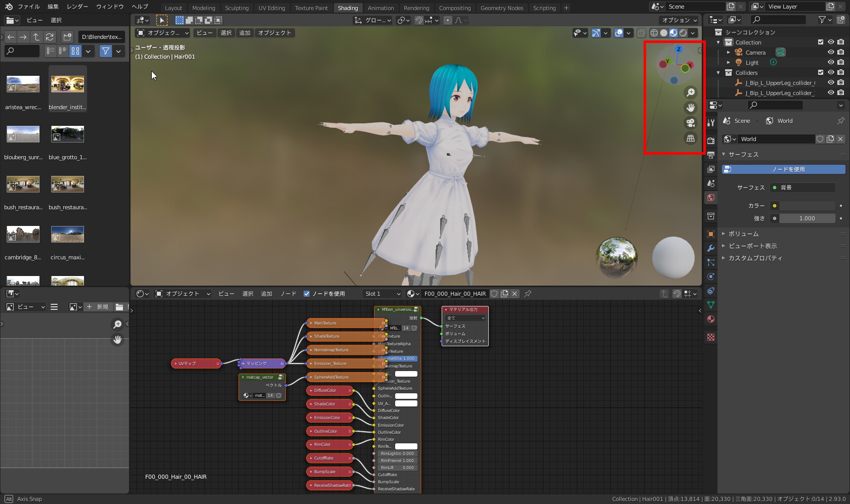Switch viewport to Wireframe shading mode
The image size is (850, 504).
tap(653, 32)
